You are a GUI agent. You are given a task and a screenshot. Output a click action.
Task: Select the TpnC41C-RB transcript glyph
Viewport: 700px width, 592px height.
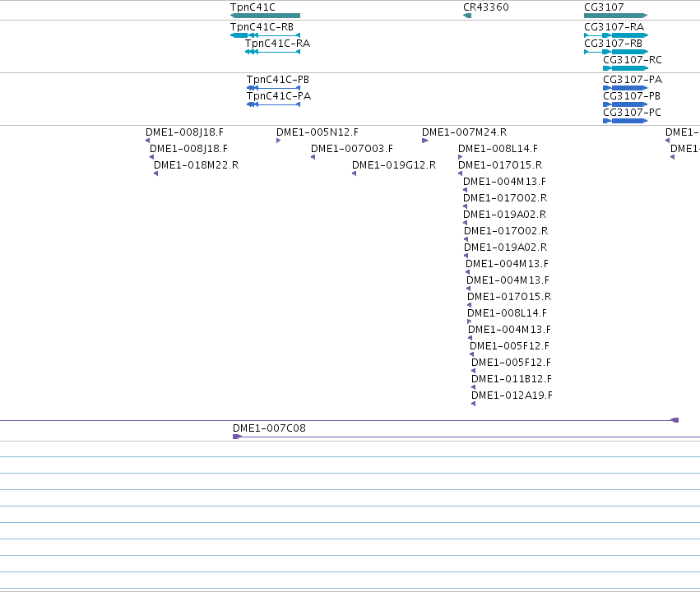pos(265,35)
